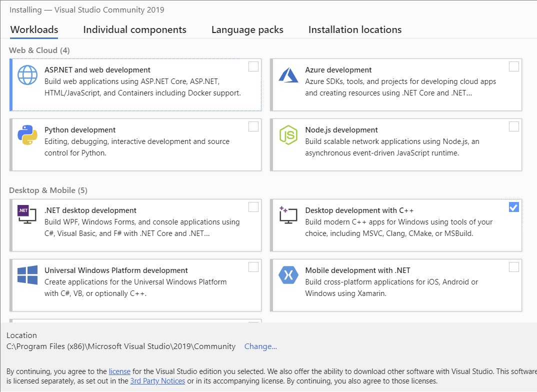The image size is (537, 392).
Task: Enable the ASP.NET and web development checkbox
Action: point(253,66)
